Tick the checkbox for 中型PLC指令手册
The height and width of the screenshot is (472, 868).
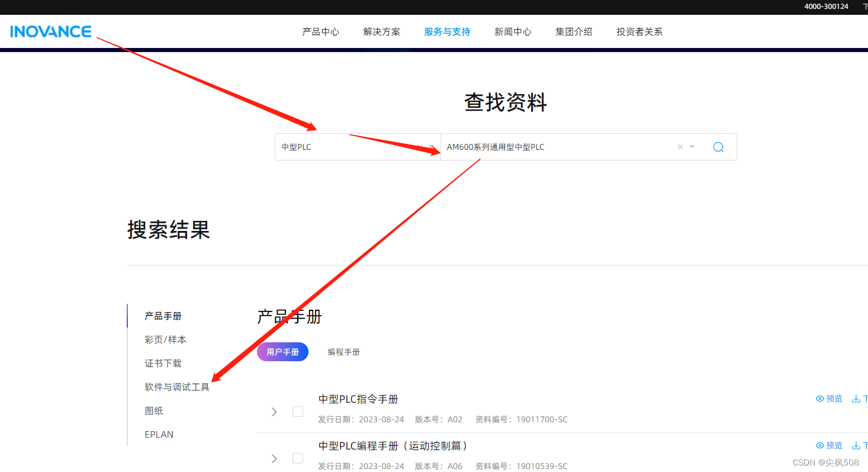(x=298, y=411)
